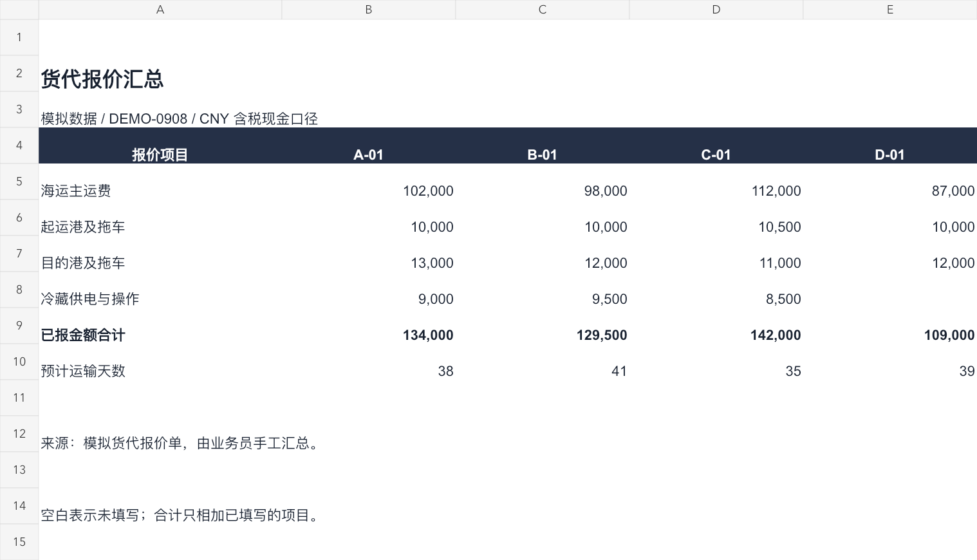
Task: Select column D header
Action: 716,10
